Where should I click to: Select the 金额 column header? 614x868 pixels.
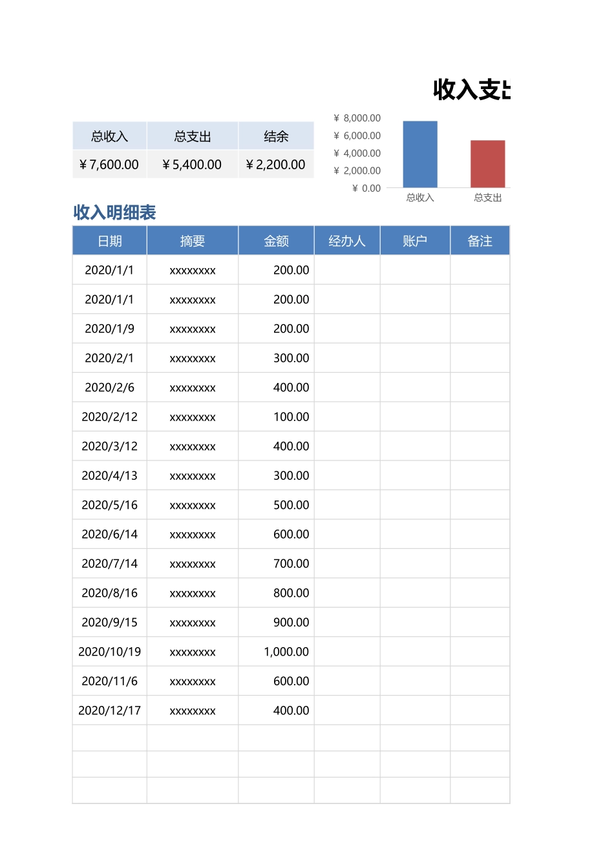point(276,240)
